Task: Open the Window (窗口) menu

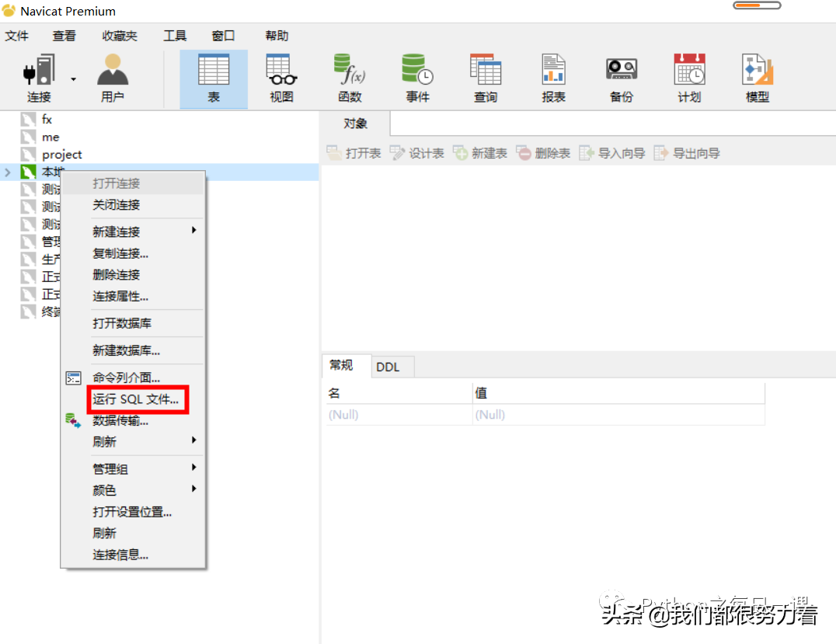Action: [223, 36]
